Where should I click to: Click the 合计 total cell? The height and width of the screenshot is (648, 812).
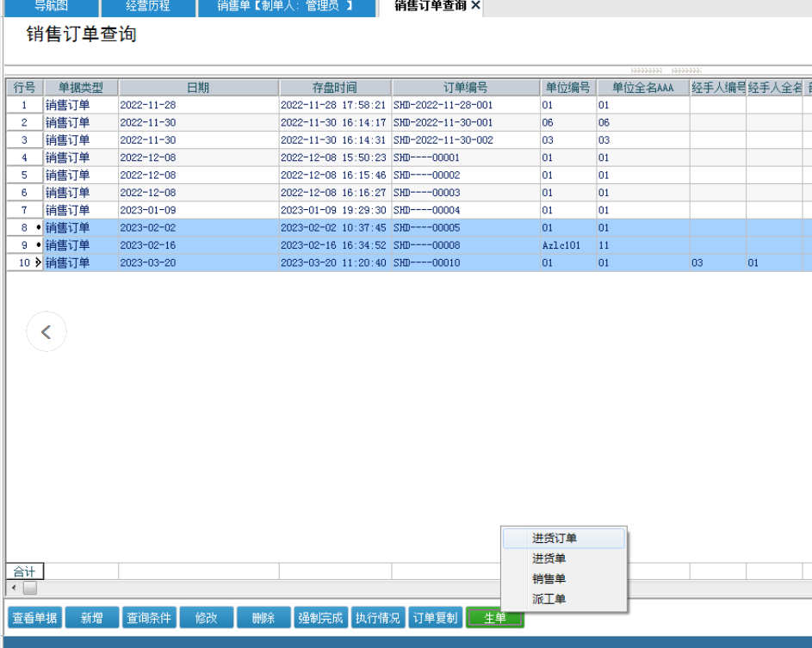24,571
